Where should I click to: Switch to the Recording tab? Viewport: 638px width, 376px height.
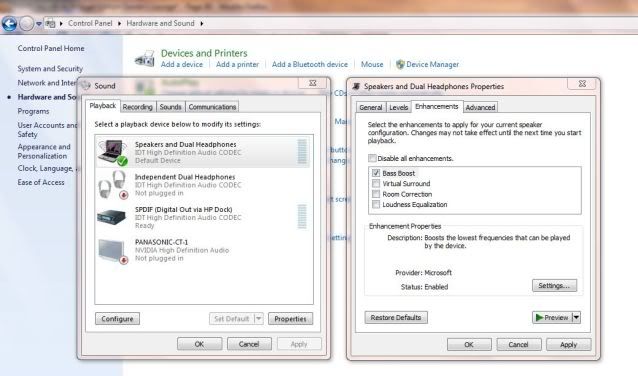(138, 107)
